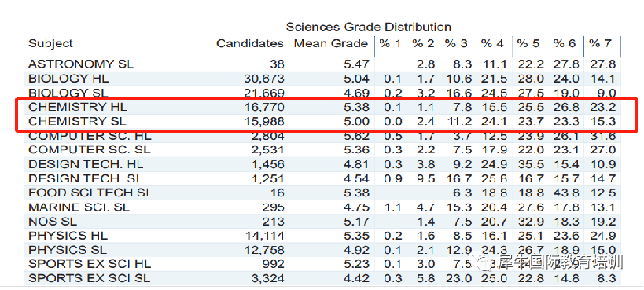Click the % 7 column header
Viewport: 644px width, 290px height.
tap(600, 43)
